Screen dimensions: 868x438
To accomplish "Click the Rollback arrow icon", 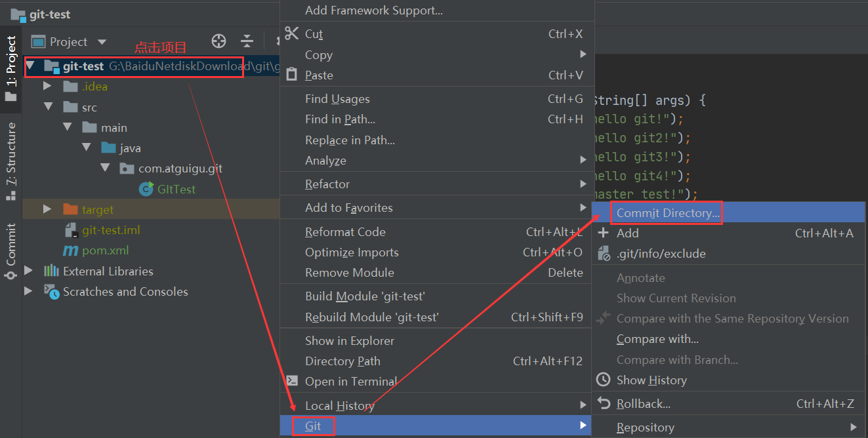I will (604, 403).
